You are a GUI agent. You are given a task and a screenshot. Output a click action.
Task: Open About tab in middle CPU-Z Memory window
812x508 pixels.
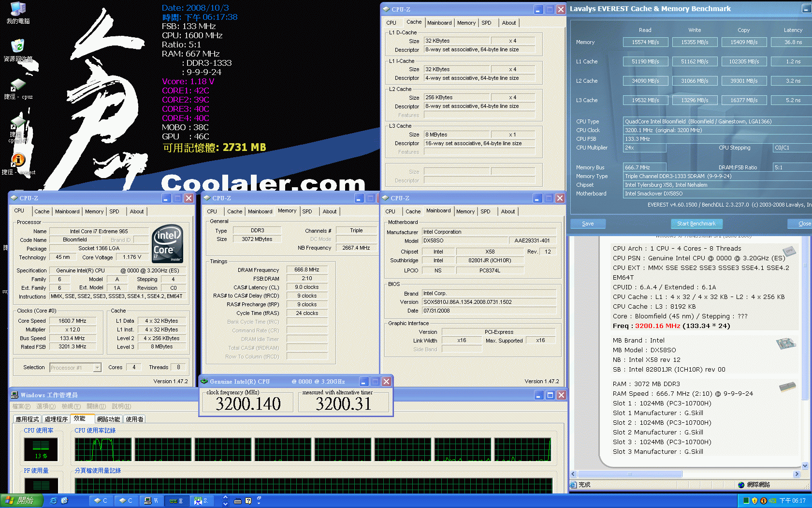[x=330, y=211]
